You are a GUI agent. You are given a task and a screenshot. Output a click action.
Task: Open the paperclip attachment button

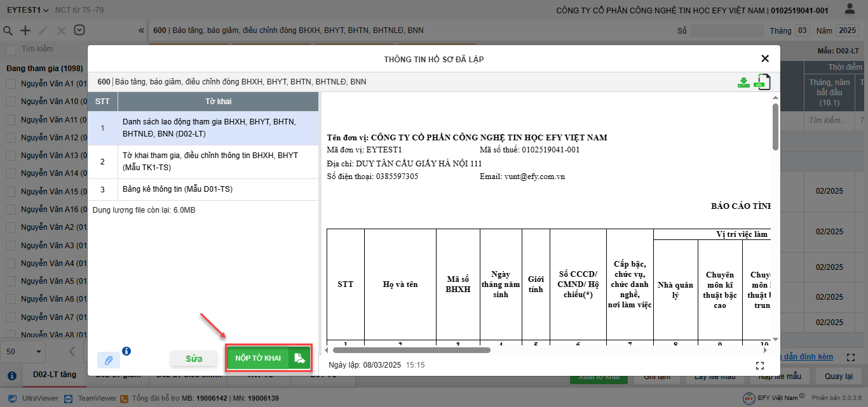pyautogui.click(x=109, y=360)
